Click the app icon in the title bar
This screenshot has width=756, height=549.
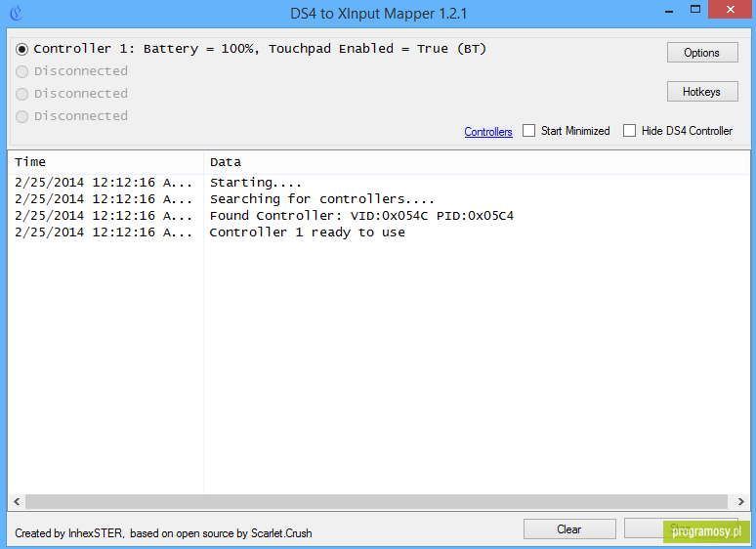pyautogui.click(x=17, y=13)
